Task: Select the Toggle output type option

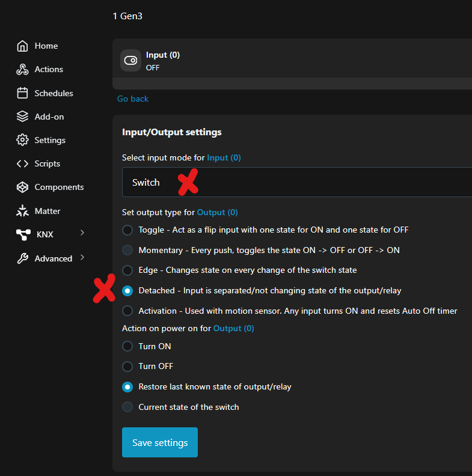Action: click(x=127, y=230)
